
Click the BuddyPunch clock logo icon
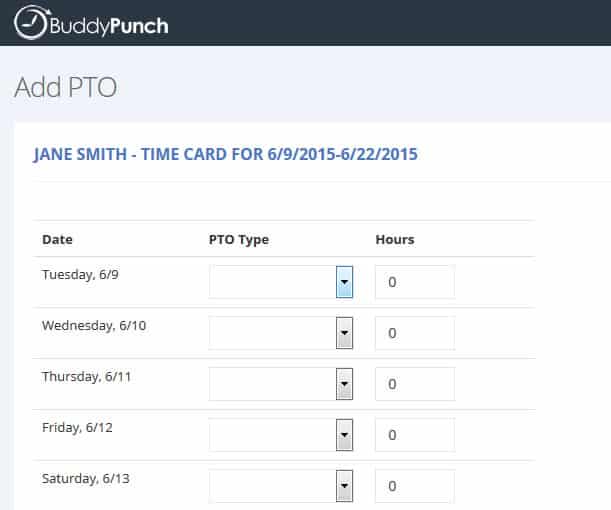tap(32, 23)
